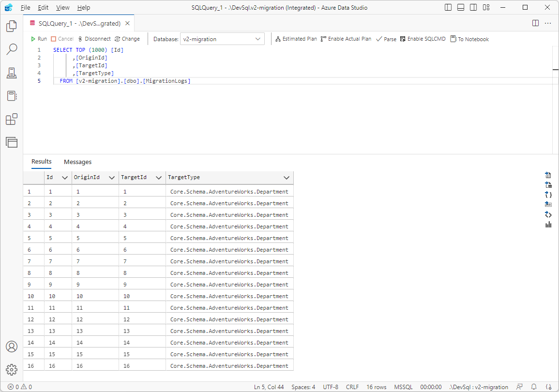The width and height of the screenshot is (559, 392).
Task: Open the File menu
Action: coord(25,7)
